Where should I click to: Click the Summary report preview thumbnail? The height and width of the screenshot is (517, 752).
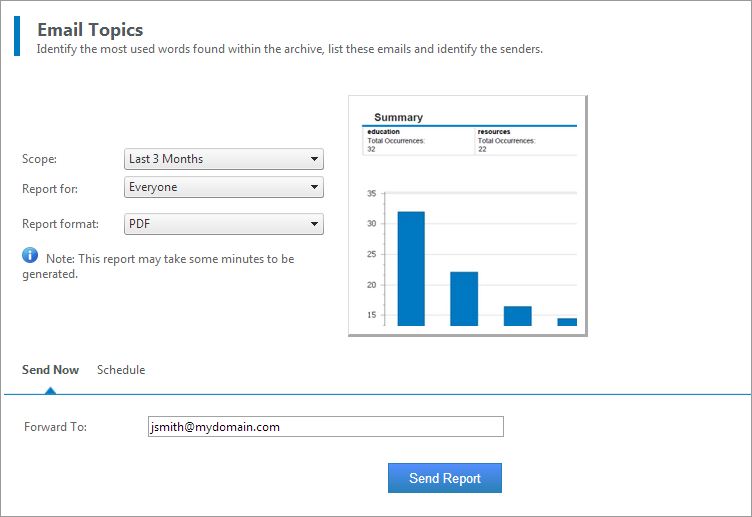tap(468, 215)
